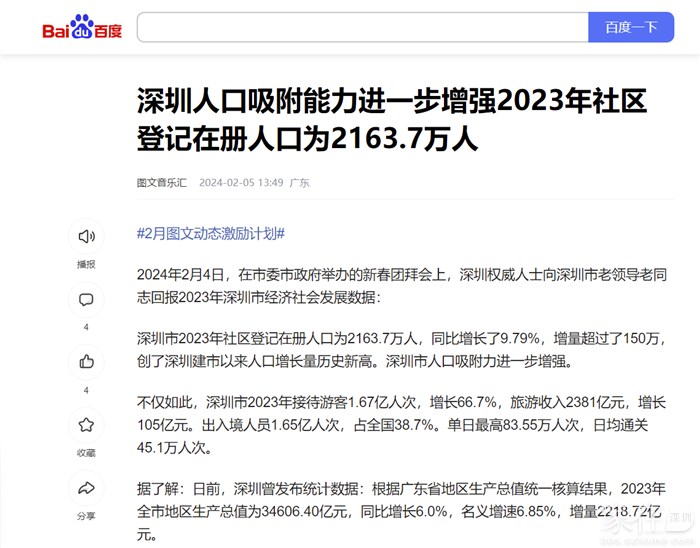Click the article headline about 深圳人口吸附能力

tap(392, 118)
